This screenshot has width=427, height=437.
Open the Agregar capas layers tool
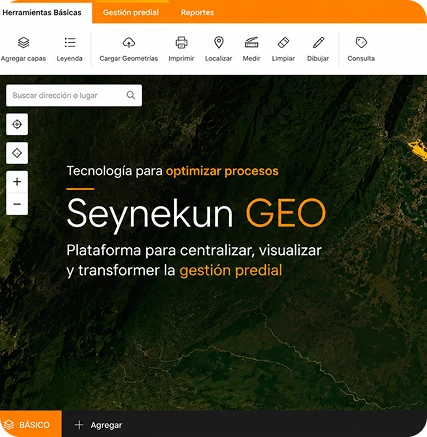pyautogui.click(x=23, y=49)
